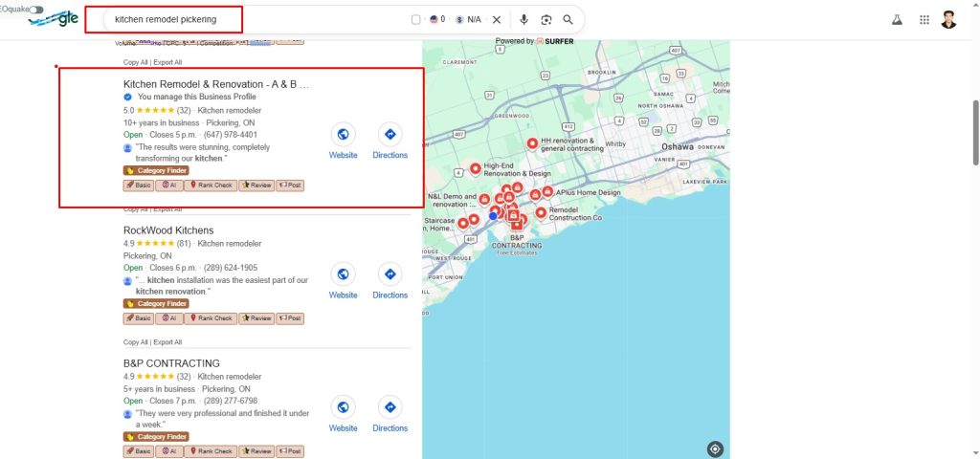Click Basic button for B&P CONTRACTING
This screenshot has height=459, width=980.
(138, 451)
